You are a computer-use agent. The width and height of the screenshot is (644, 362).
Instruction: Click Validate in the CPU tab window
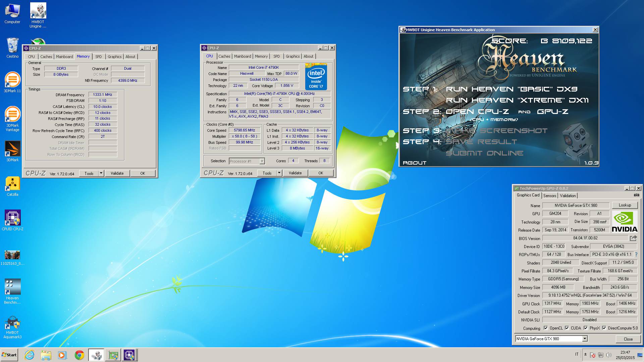pos(295,173)
